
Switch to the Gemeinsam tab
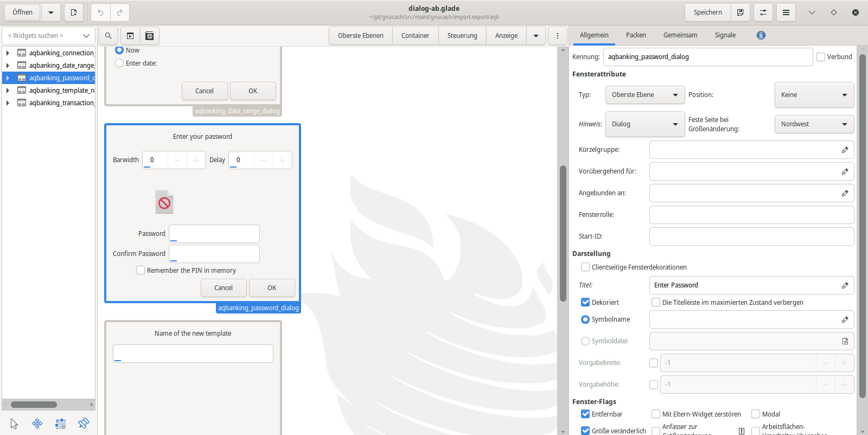pyautogui.click(x=680, y=35)
